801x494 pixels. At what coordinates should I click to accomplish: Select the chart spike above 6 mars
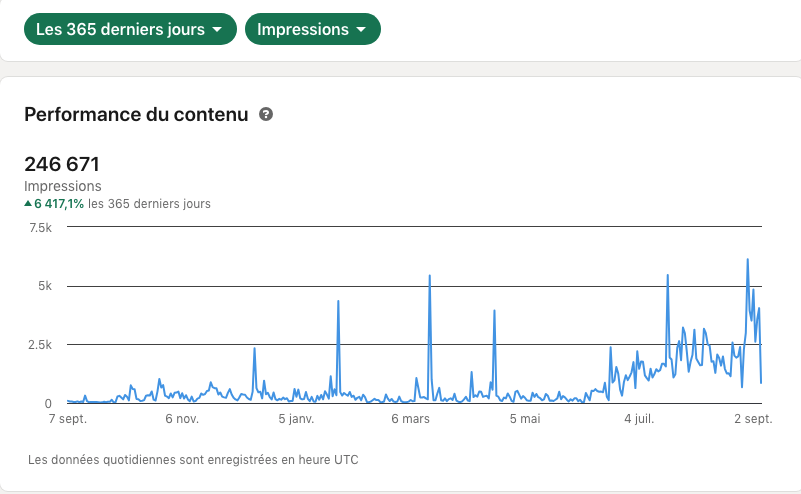tap(429, 276)
